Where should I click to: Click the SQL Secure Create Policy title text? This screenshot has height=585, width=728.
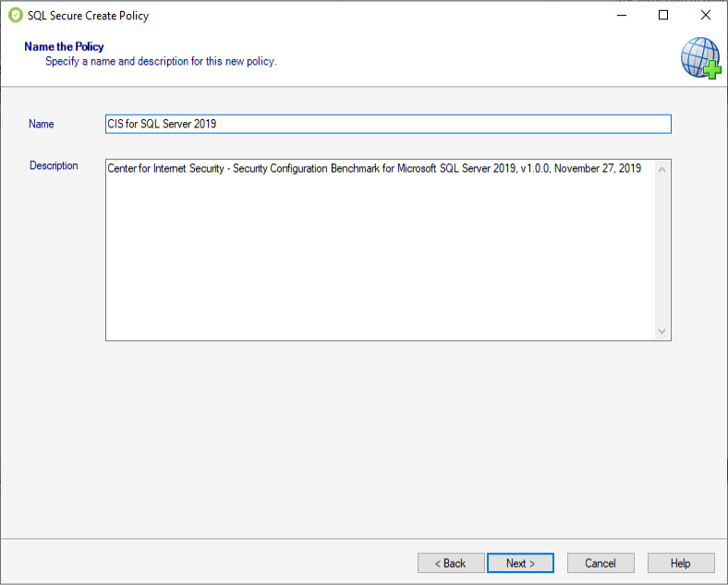point(88,16)
